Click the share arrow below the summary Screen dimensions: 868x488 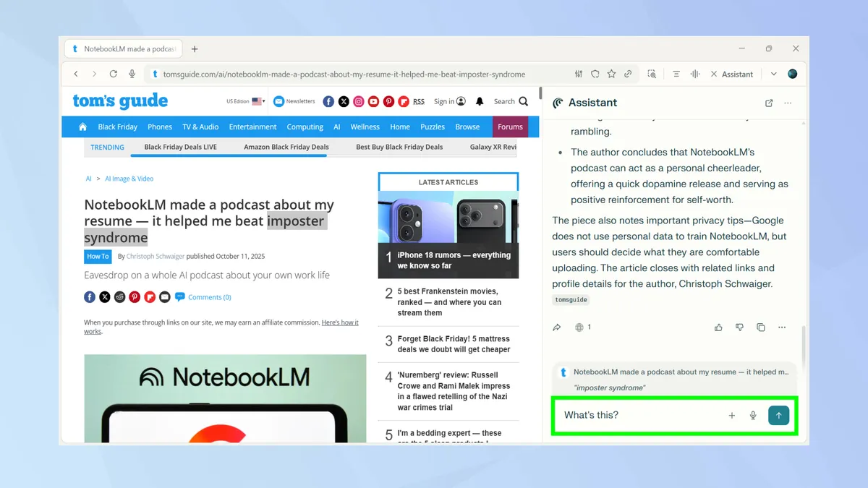tap(557, 328)
